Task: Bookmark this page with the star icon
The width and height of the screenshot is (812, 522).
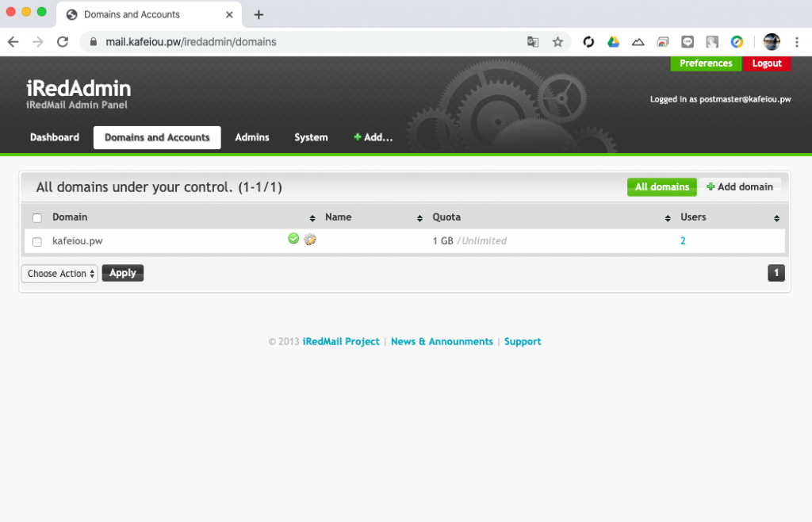Action: click(557, 42)
